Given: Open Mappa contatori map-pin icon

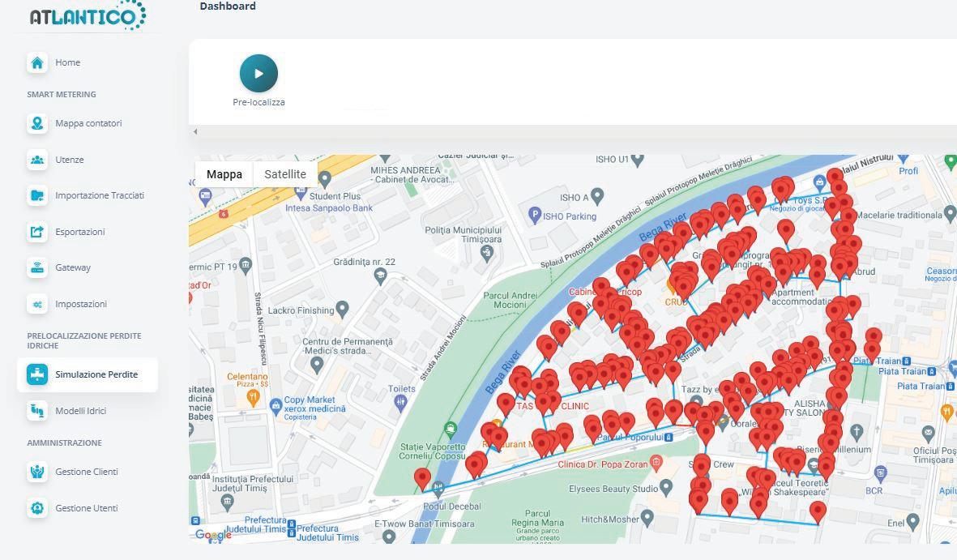Looking at the screenshot, I should (37, 123).
